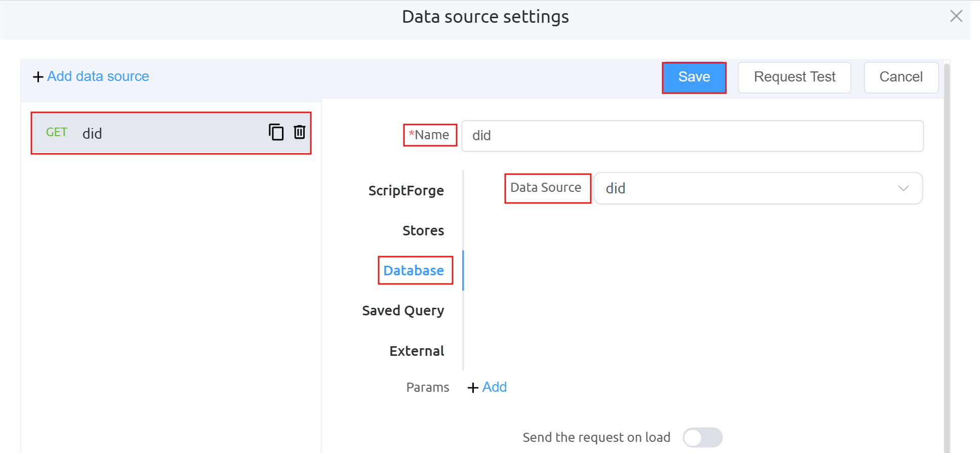Delete the did data source via trash icon
Viewport: 980px width, 453px height.
[300, 132]
